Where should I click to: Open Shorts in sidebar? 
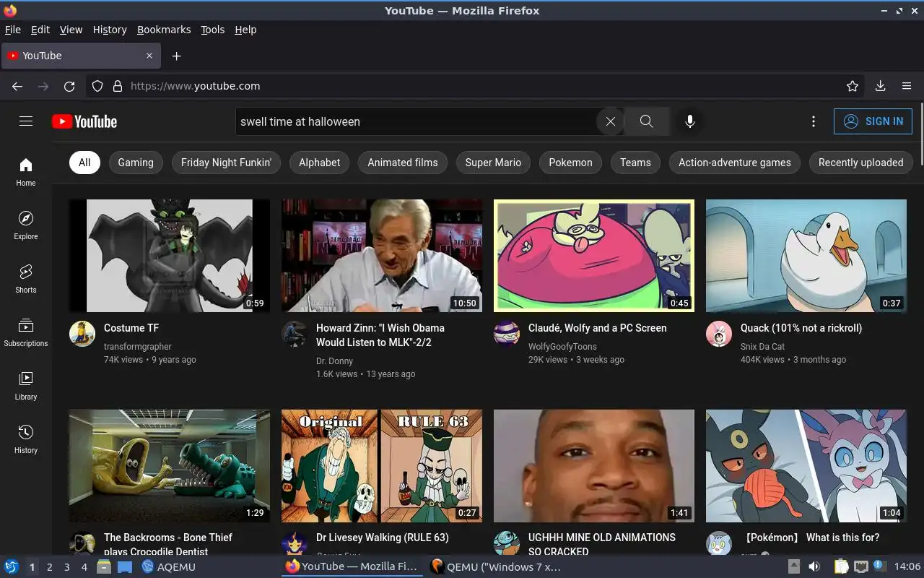tap(26, 279)
